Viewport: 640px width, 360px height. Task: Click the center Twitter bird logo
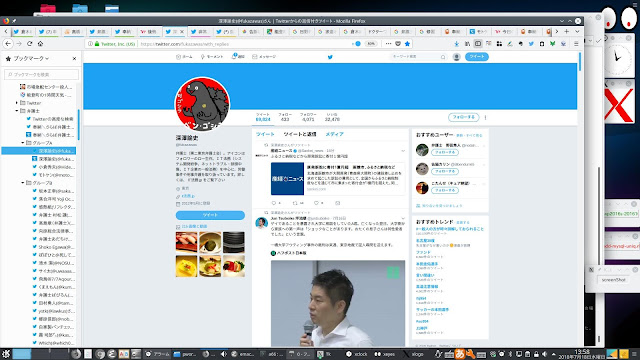tap(330, 57)
